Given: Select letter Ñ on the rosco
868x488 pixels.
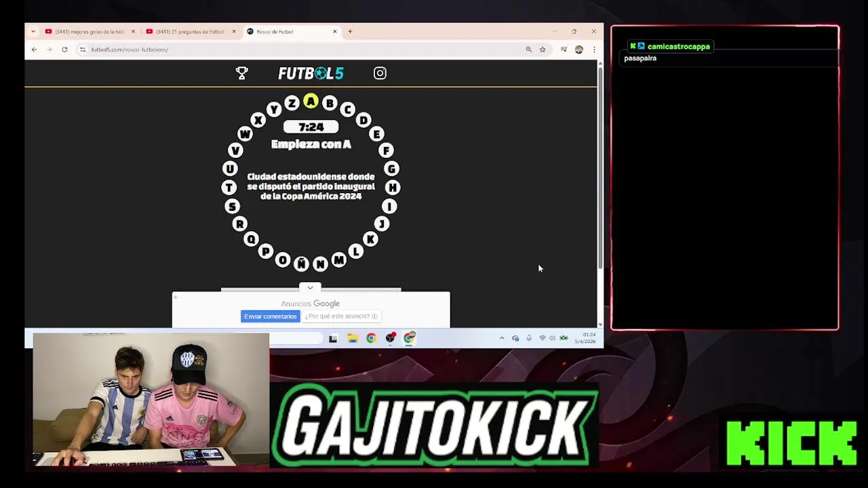Looking at the screenshot, I should pos(301,264).
